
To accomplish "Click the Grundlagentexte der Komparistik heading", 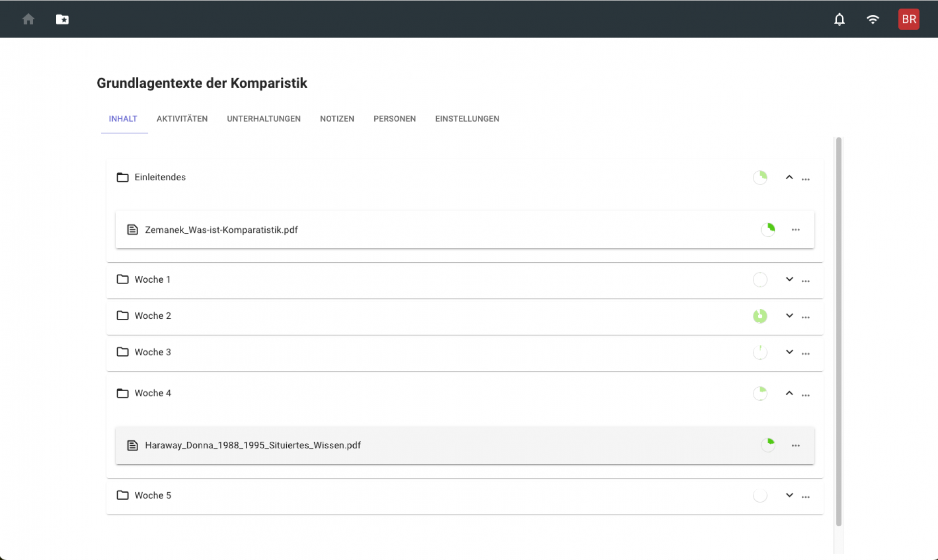I will (x=202, y=83).
